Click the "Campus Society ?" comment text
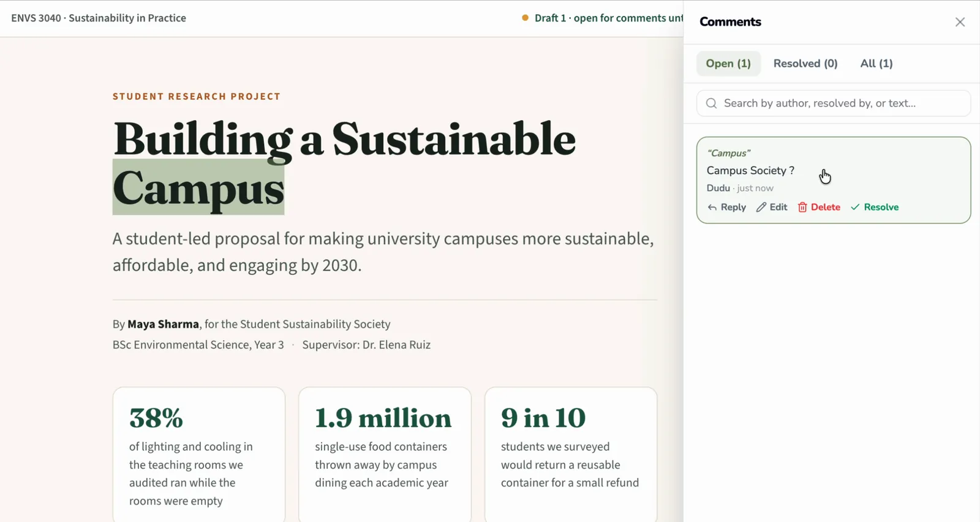980x522 pixels. click(x=750, y=171)
